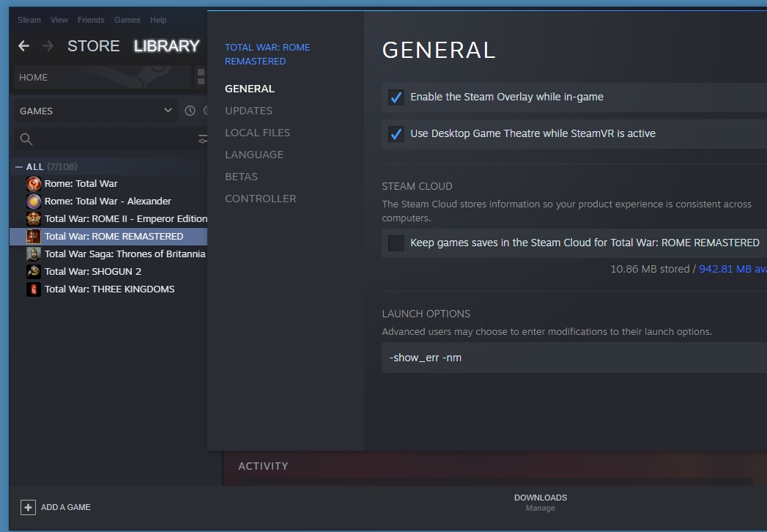Click the LAUNCH OPTIONS section heading

click(x=426, y=314)
